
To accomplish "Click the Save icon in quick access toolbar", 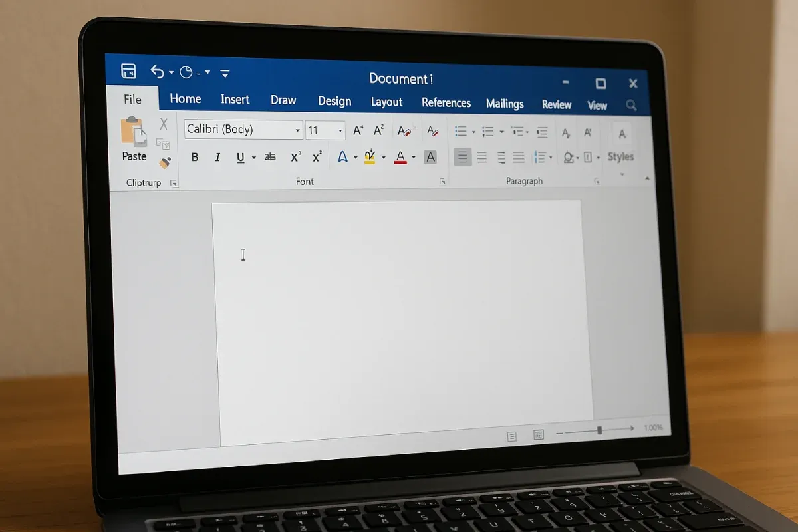I will tap(128, 71).
